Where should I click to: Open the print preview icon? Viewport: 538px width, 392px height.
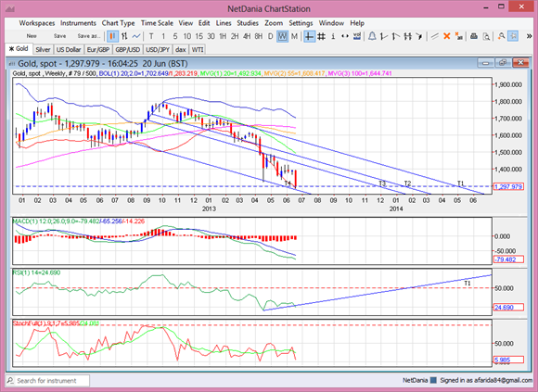[486, 36]
